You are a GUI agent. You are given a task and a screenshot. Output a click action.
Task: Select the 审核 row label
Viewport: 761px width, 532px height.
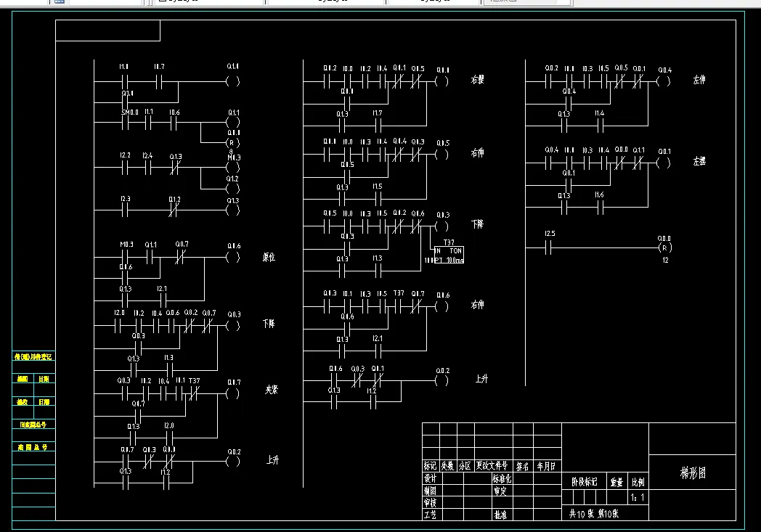pyautogui.click(x=431, y=502)
